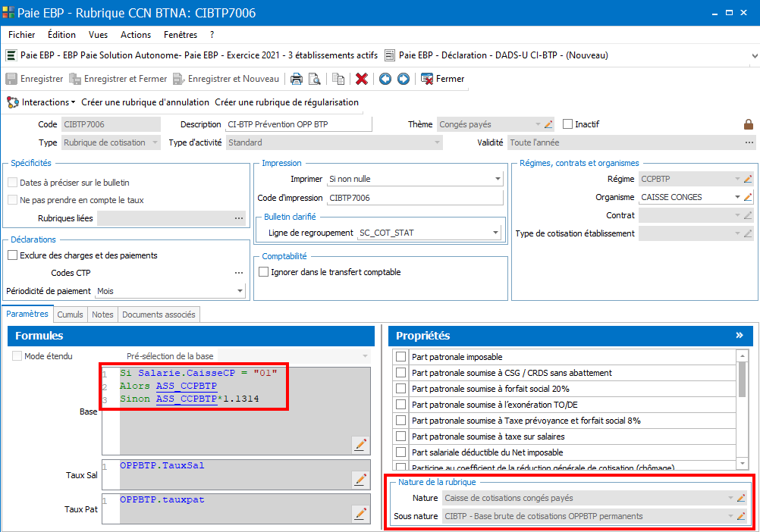This screenshot has height=532, width=760.
Task: Edit Régime with the pencil icon
Action: coord(747,179)
